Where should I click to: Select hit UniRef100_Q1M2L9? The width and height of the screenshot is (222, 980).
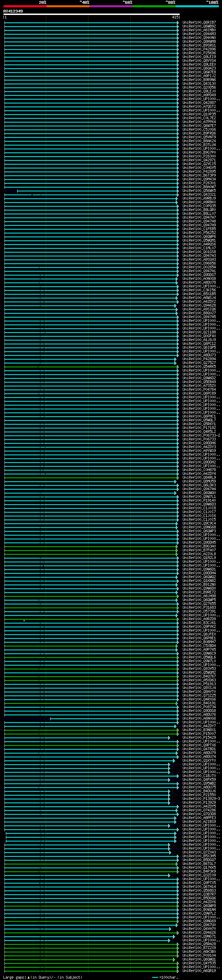pos(199,558)
